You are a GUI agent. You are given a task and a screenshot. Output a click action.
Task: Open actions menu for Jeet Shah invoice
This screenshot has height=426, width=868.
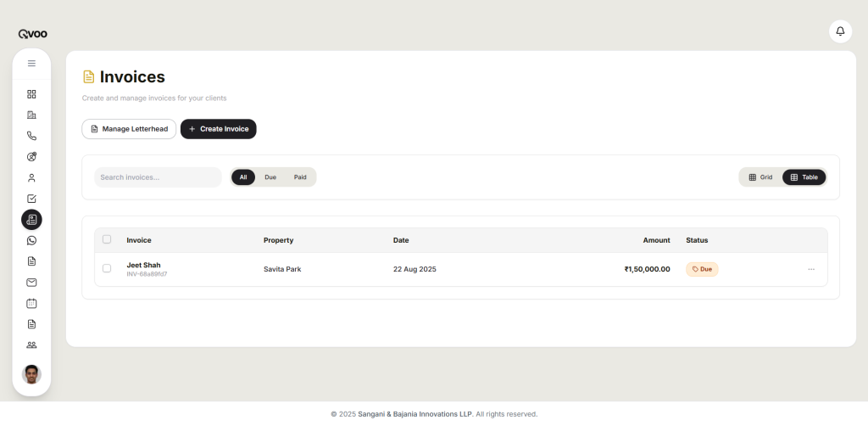coord(811,269)
